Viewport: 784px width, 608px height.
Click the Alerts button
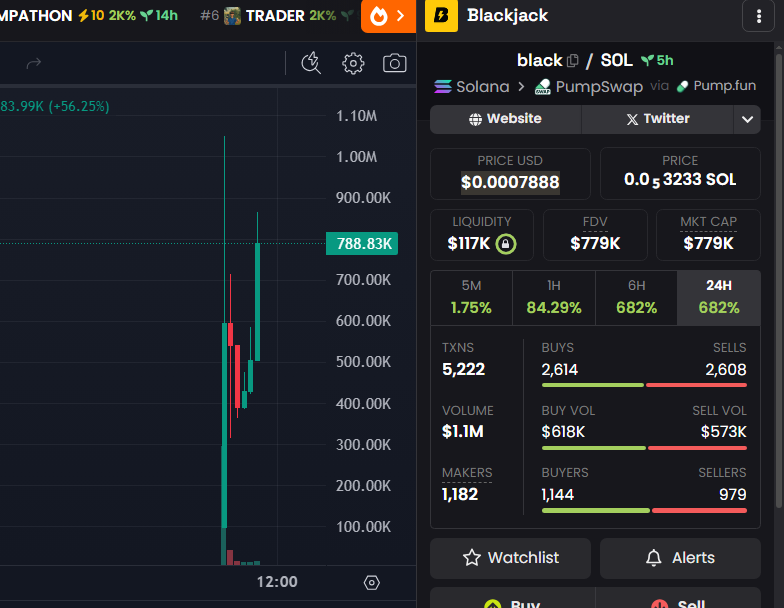pos(680,558)
